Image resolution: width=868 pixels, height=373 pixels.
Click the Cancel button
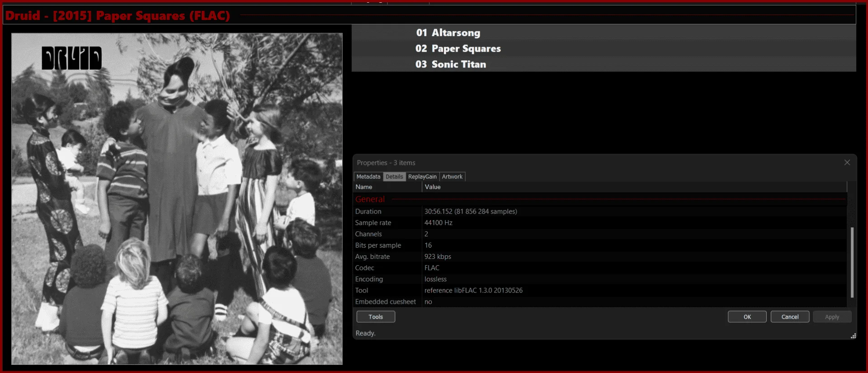790,317
